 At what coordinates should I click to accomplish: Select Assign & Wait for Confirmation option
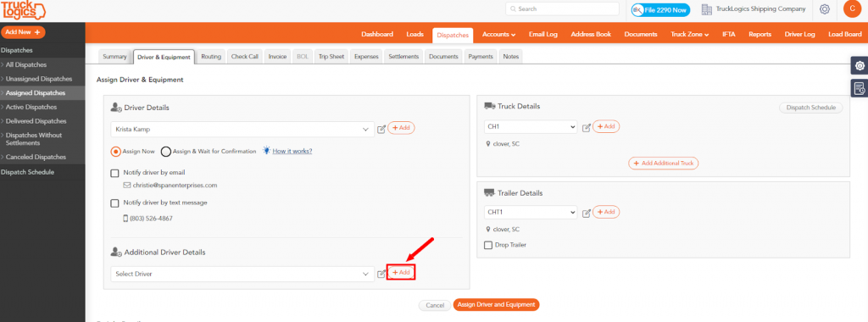[165, 151]
